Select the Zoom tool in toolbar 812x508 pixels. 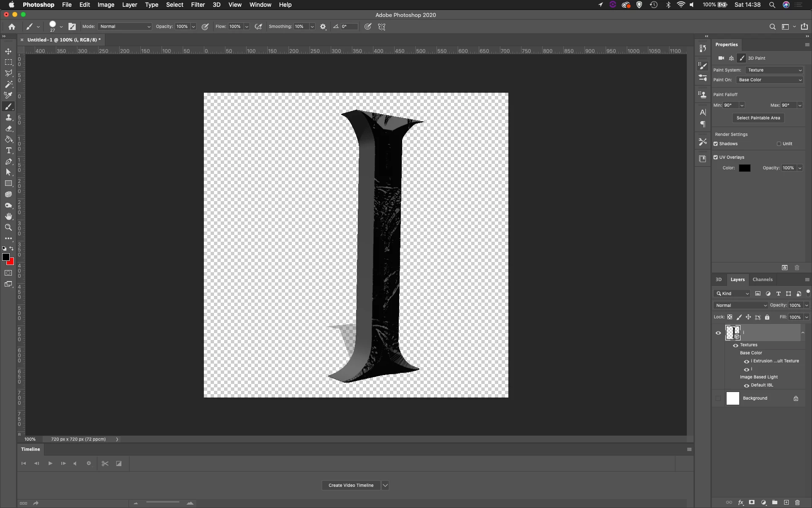[8, 227]
